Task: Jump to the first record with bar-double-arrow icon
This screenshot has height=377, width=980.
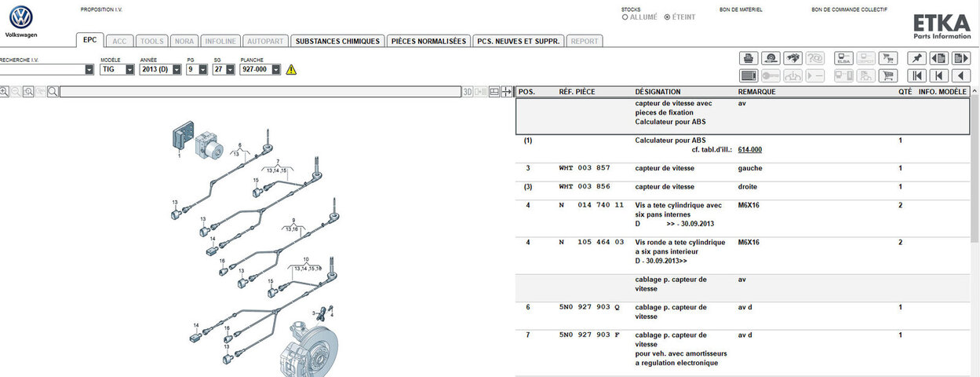Action: (x=916, y=75)
